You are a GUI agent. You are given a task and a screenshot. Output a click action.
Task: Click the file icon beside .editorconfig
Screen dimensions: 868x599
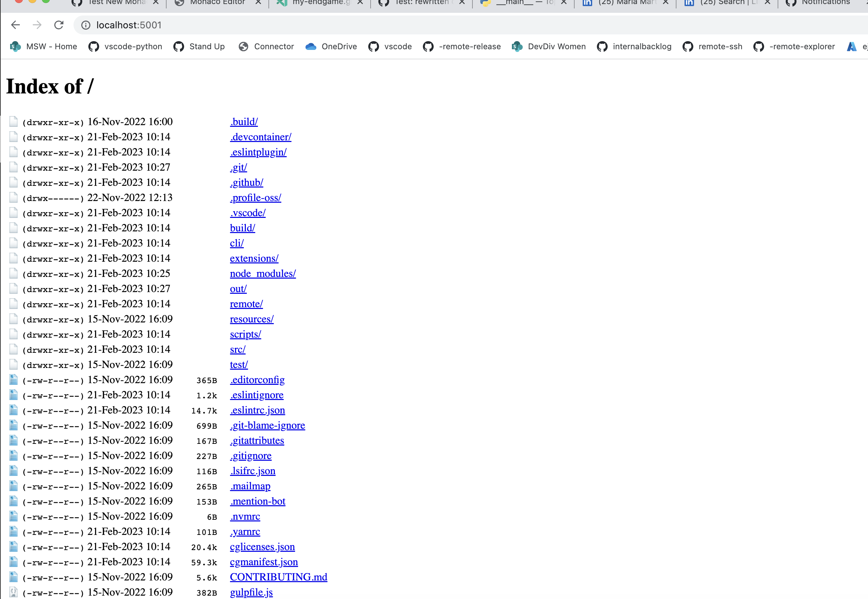tap(13, 379)
